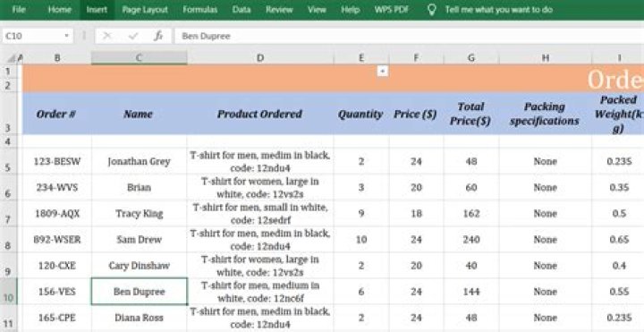Click Tell me what you want to do
The height and width of the screenshot is (332, 644).
tap(498, 10)
